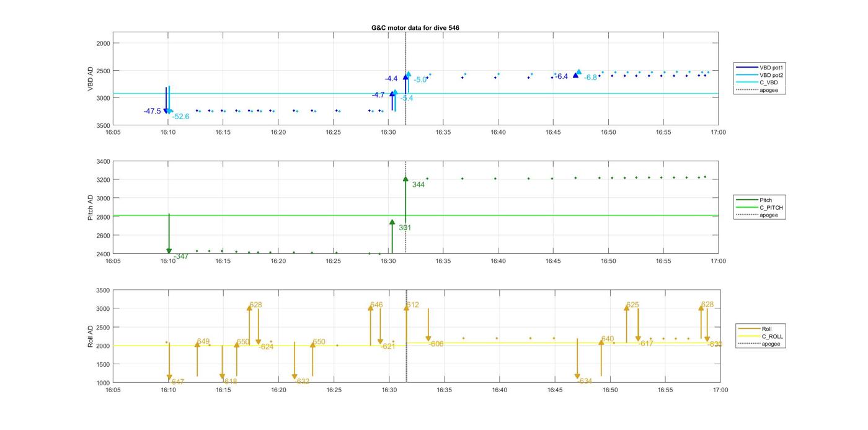
Task: Click the '-6.8' VBD annotation
Action: pyautogui.click(x=591, y=78)
